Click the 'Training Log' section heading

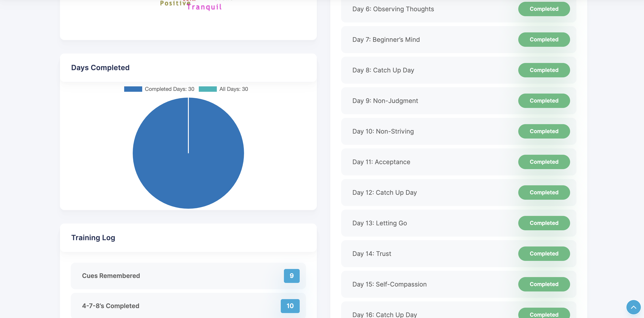coord(93,238)
